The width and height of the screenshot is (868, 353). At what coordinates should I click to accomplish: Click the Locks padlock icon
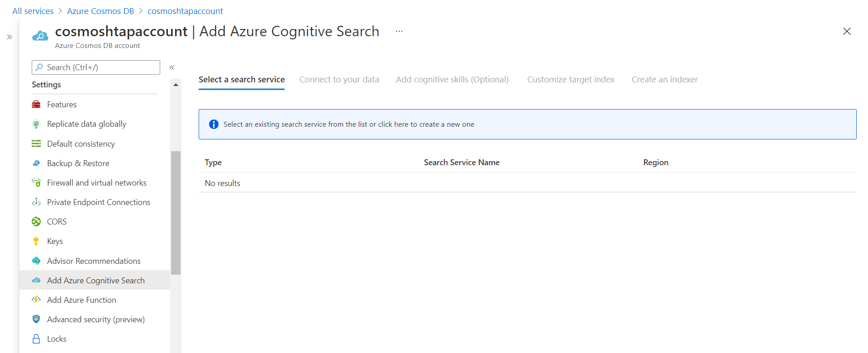tap(36, 339)
